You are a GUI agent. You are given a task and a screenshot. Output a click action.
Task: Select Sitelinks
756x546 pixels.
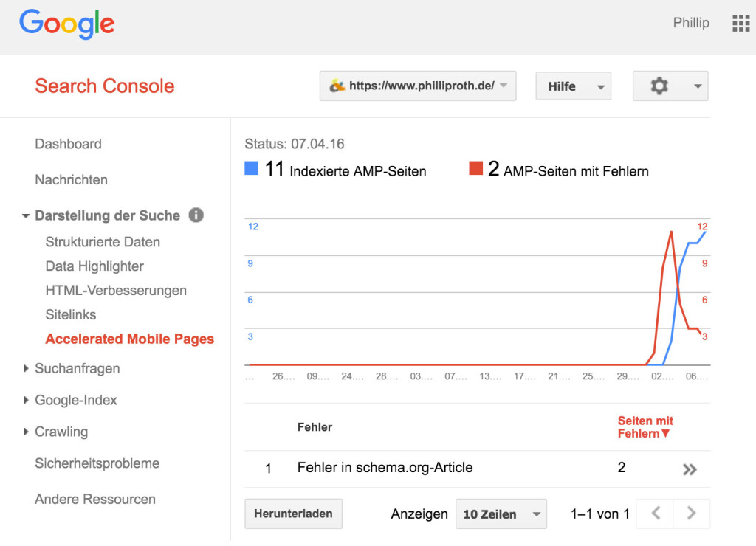(70, 314)
